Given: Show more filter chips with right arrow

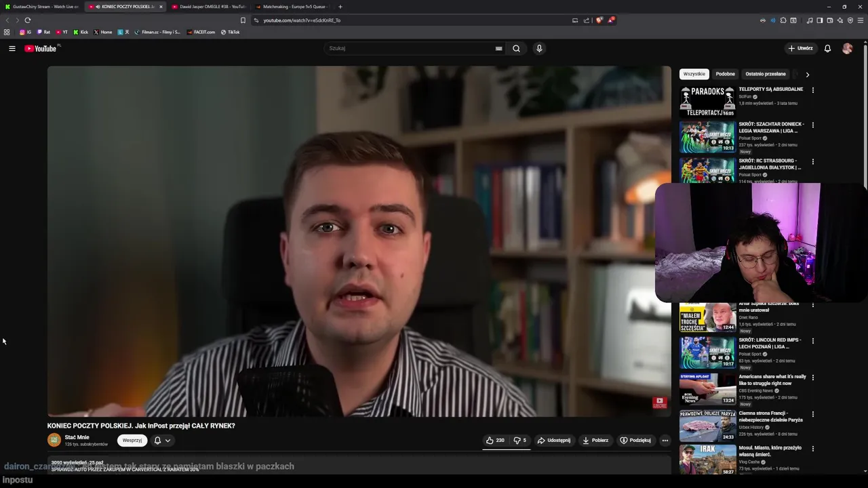Looking at the screenshot, I should 807,74.
